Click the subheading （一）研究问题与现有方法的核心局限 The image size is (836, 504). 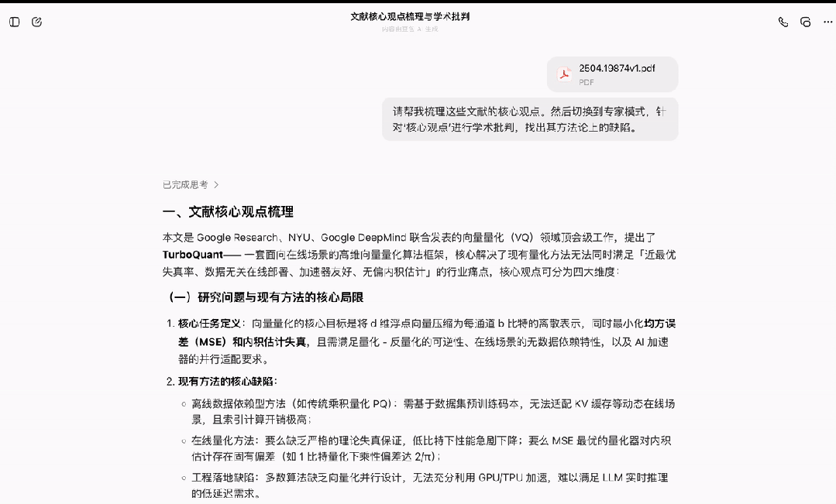266,297
